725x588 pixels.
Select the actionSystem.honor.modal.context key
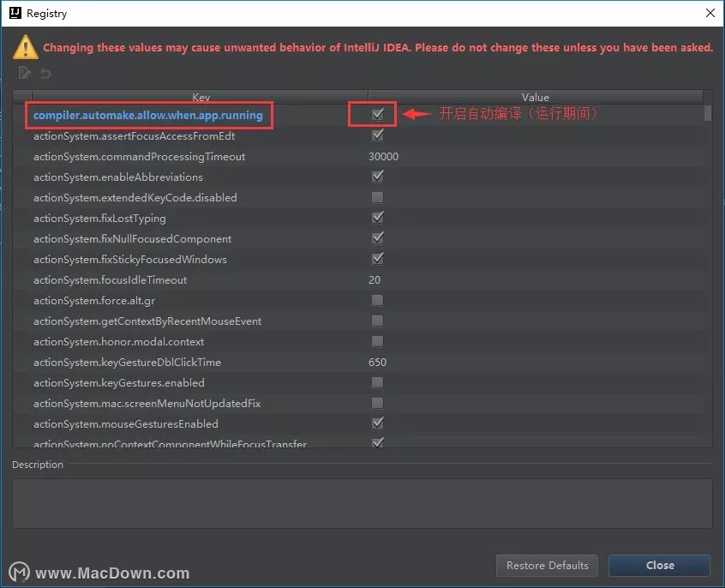tap(118, 342)
